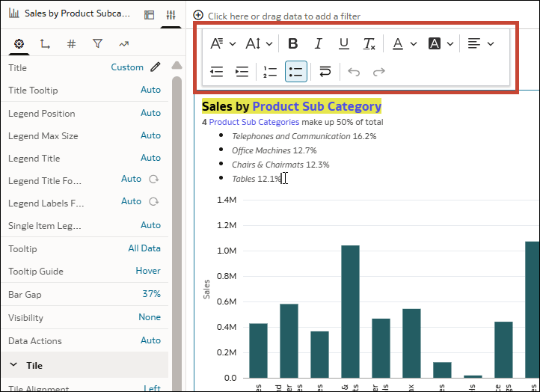The image size is (540, 392).
Task: Click the font color A icon
Action: [398, 43]
